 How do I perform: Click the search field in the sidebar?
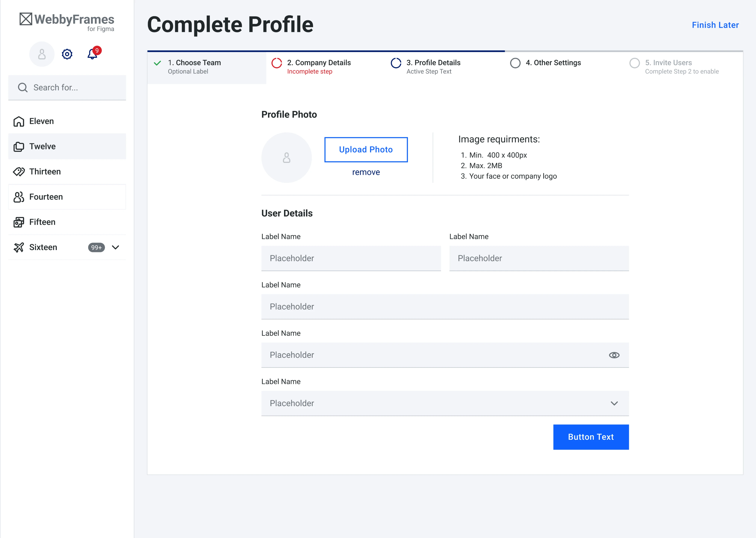click(67, 87)
